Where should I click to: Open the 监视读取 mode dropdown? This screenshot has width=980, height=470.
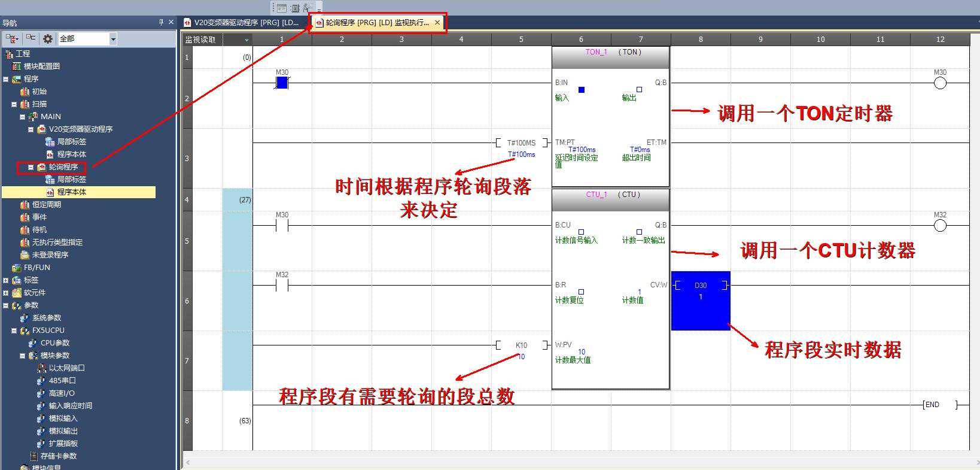coord(246,40)
